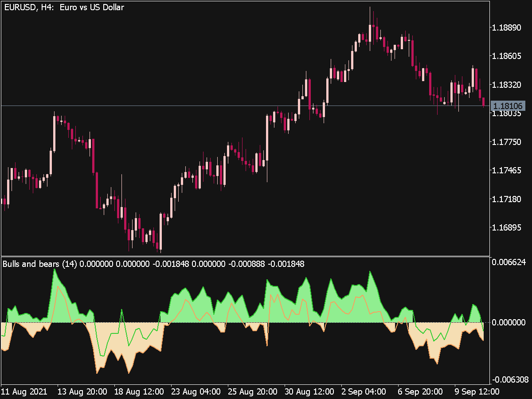Viewport: 532px width, 399px height.
Task: Click the 23 Aug 04:00 time marker
Action: (196, 392)
